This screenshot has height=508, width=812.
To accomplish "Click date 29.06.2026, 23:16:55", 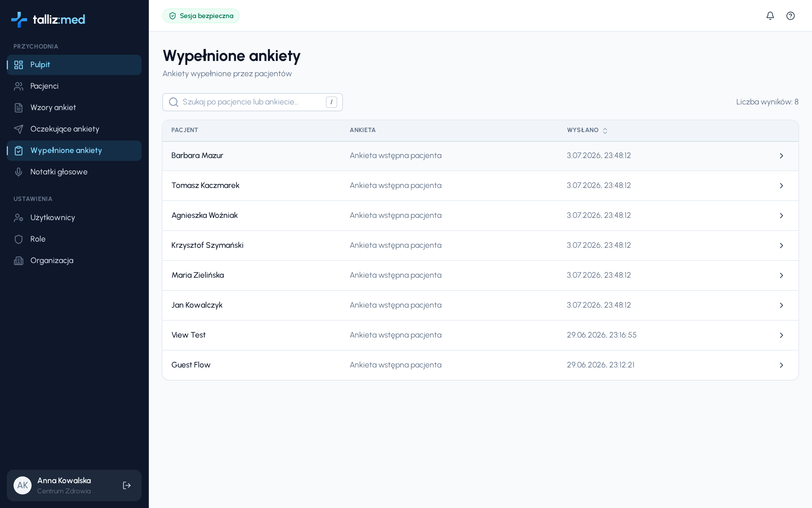I will [601, 335].
